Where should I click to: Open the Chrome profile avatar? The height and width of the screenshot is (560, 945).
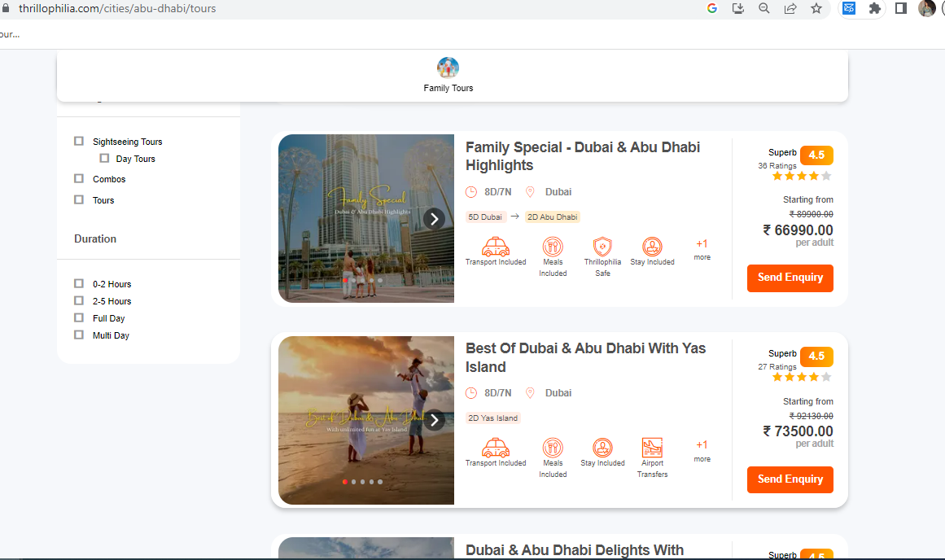click(926, 8)
